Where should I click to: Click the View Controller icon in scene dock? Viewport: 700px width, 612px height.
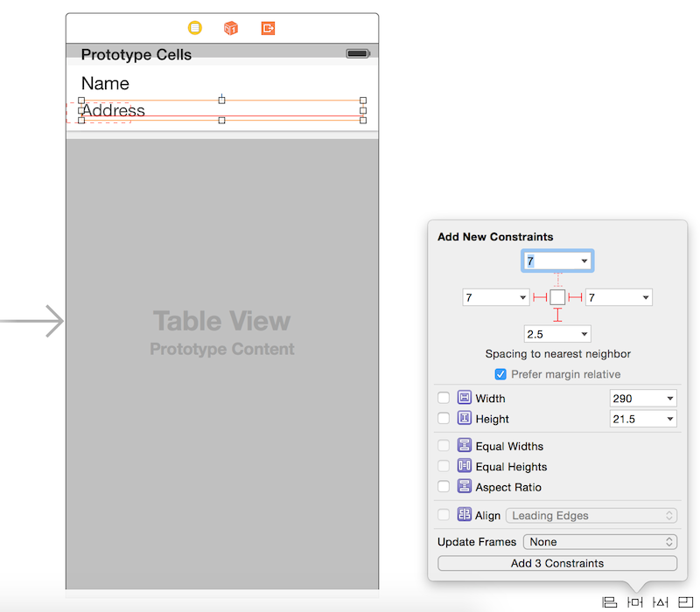[x=195, y=28]
